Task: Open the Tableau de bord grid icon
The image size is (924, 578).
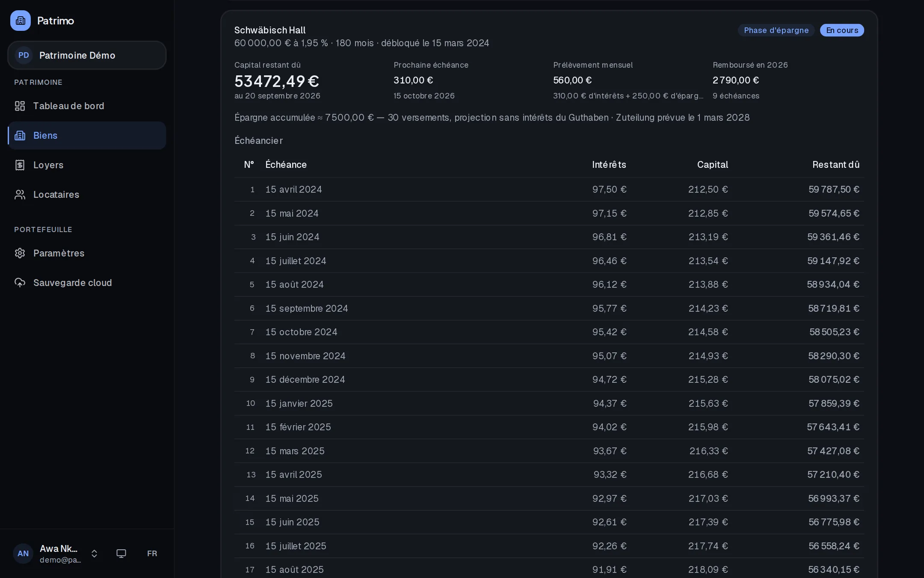Action: tap(20, 106)
